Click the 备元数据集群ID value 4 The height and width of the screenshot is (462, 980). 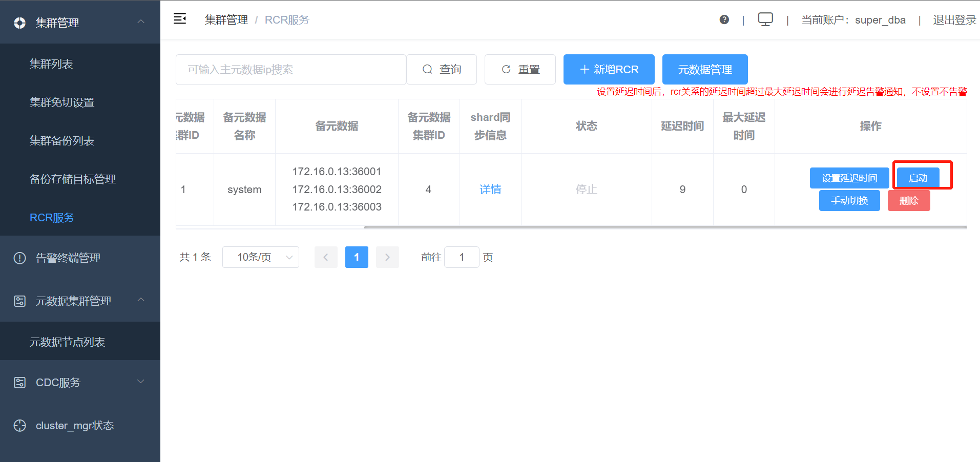coord(428,190)
